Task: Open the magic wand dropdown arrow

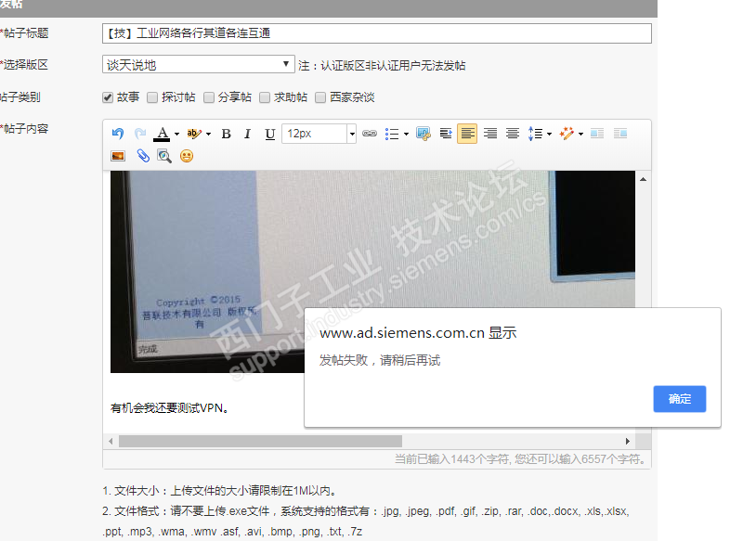Action: [x=580, y=134]
